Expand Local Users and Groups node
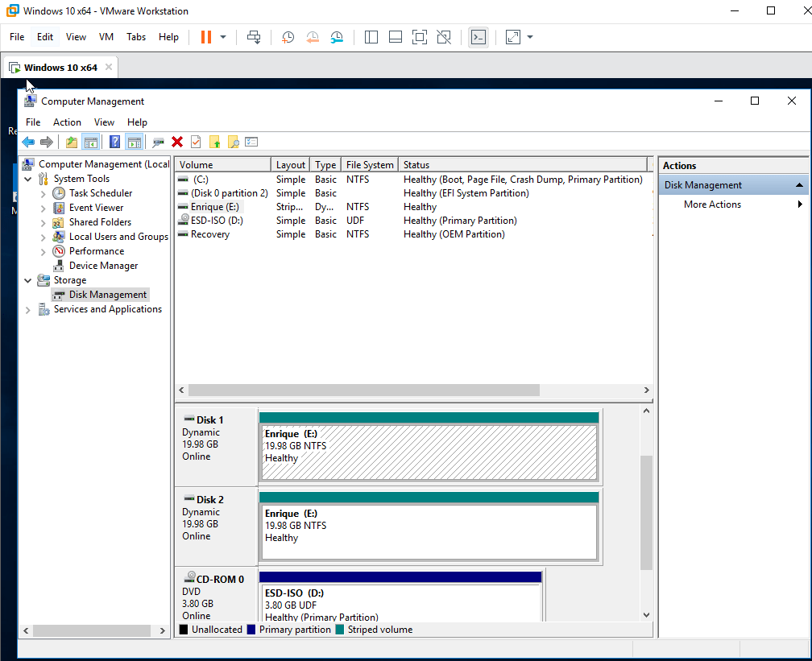Image resolution: width=812 pixels, height=661 pixels. 43,237
